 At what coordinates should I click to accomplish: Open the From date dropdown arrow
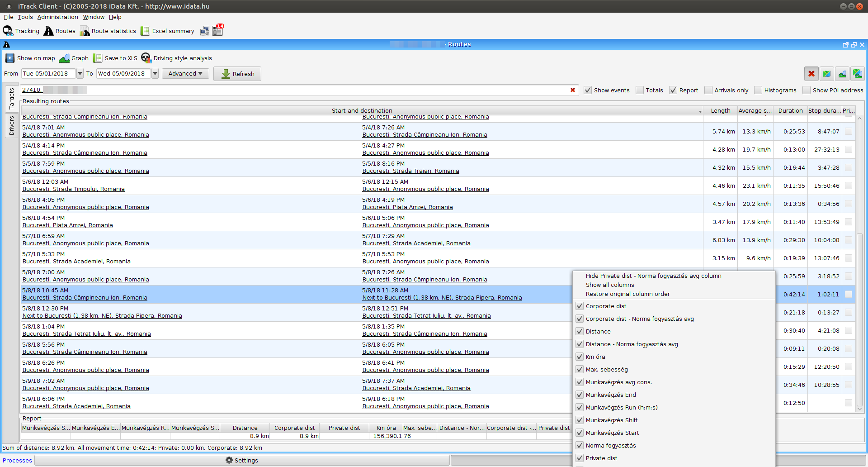[80, 74]
